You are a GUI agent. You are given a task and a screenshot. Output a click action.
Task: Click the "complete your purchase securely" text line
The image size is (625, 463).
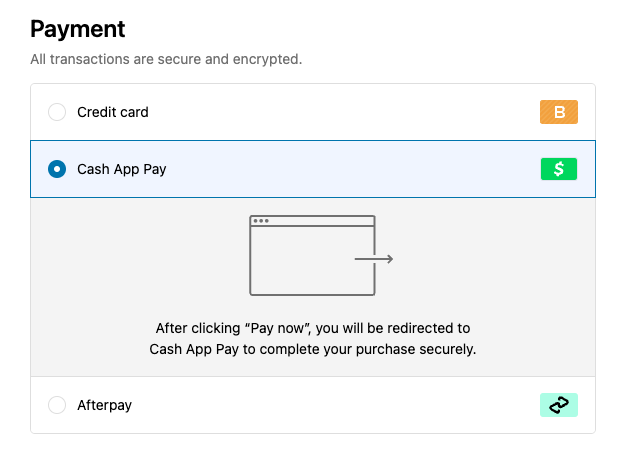click(313, 350)
